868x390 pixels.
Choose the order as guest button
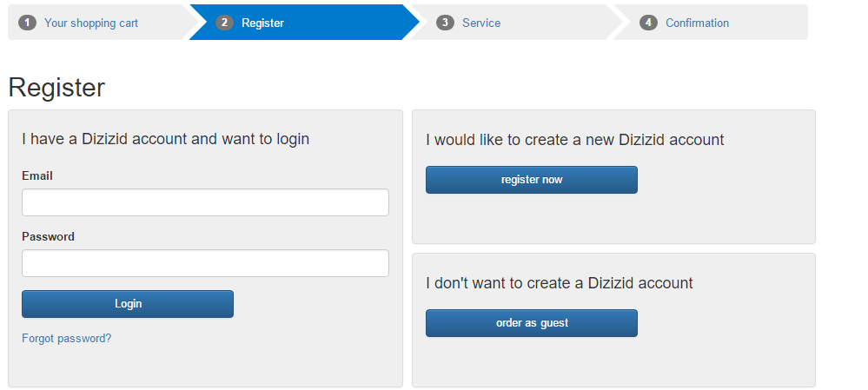tap(532, 323)
